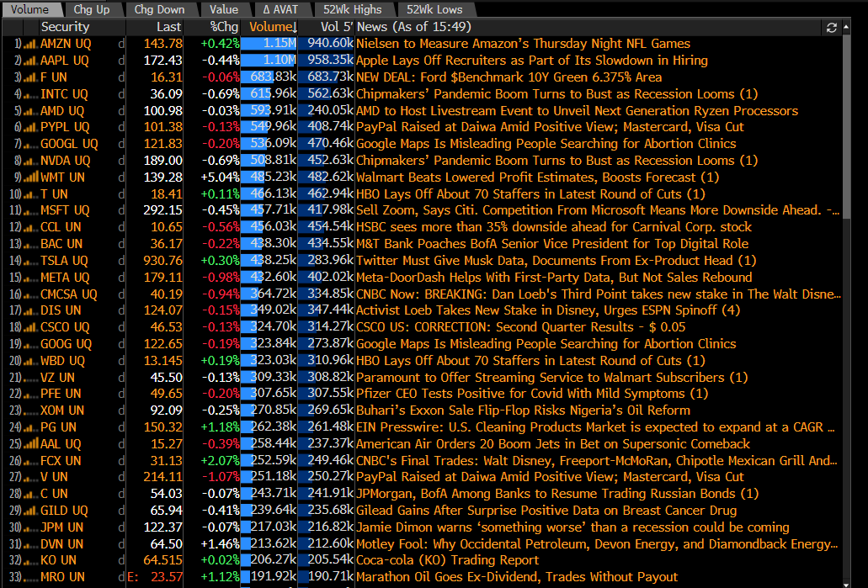Switch to the Volume tab

pyautogui.click(x=30, y=9)
